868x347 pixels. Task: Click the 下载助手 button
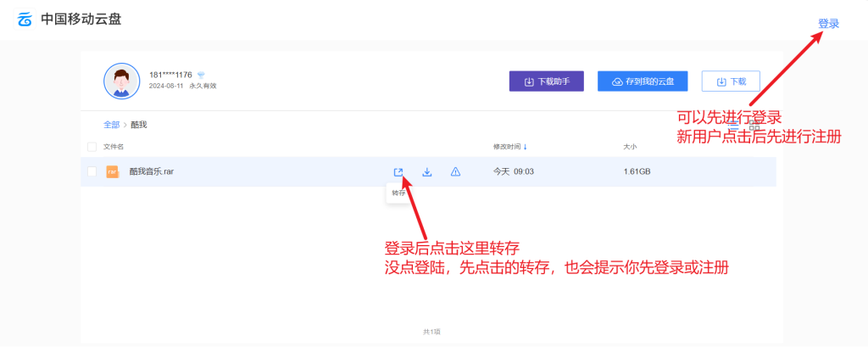click(547, 81)
